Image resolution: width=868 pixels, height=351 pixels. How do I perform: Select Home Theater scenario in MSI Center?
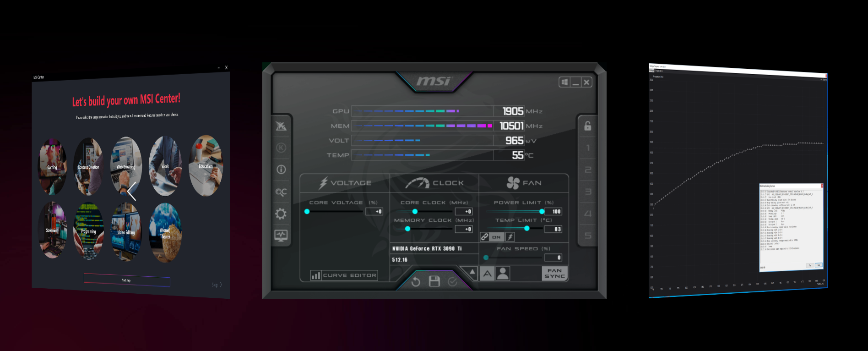pos(165,233)
